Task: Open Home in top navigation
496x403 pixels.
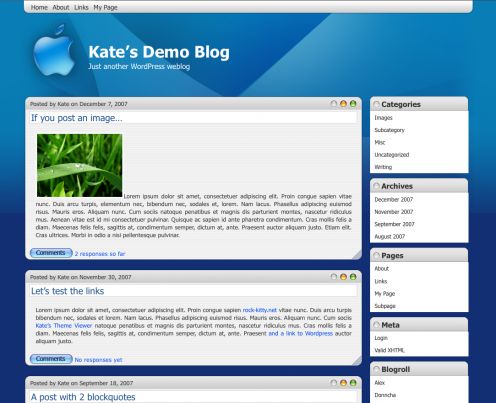Action: (x=39, y=7)
